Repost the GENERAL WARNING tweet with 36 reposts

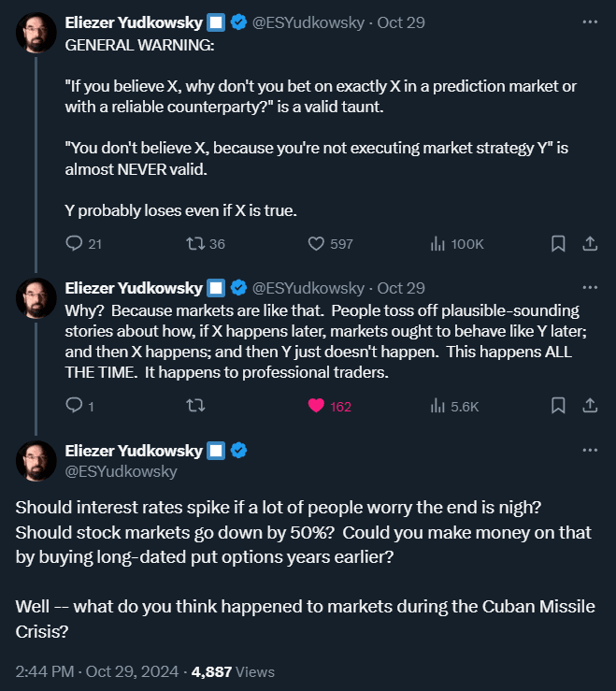click(206, 244)
